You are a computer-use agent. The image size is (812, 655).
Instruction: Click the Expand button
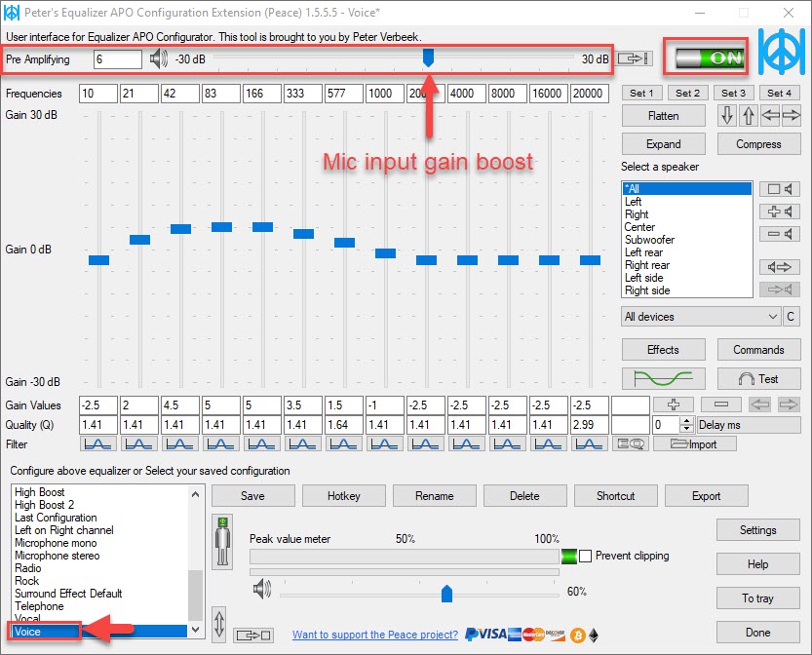click(664, 144)
